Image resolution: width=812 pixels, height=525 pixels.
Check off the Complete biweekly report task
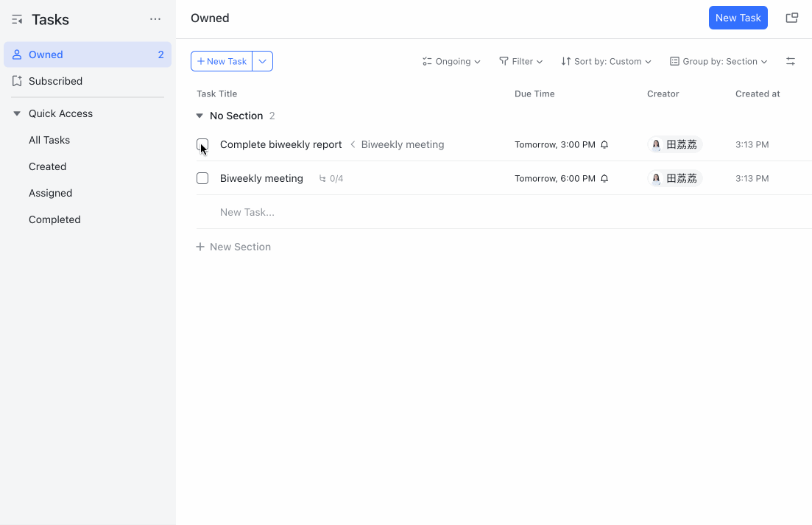(x=202, y=144)
